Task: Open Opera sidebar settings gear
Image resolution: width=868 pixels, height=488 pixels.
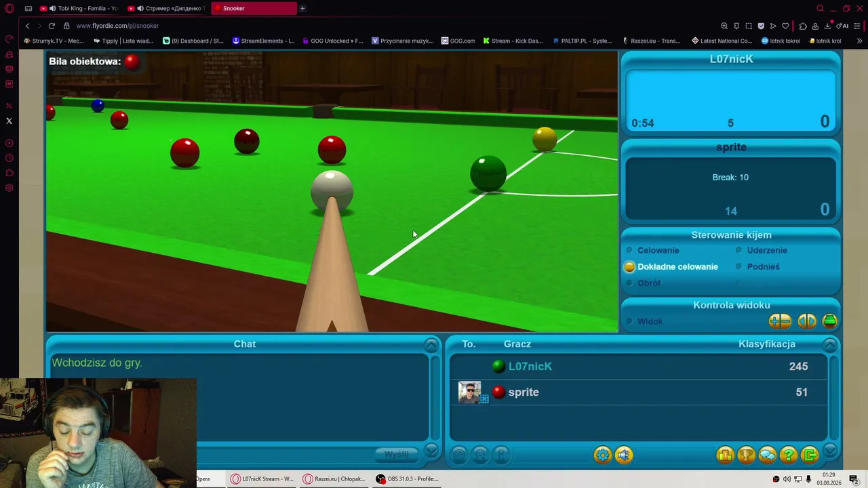Action: [9, 188]
